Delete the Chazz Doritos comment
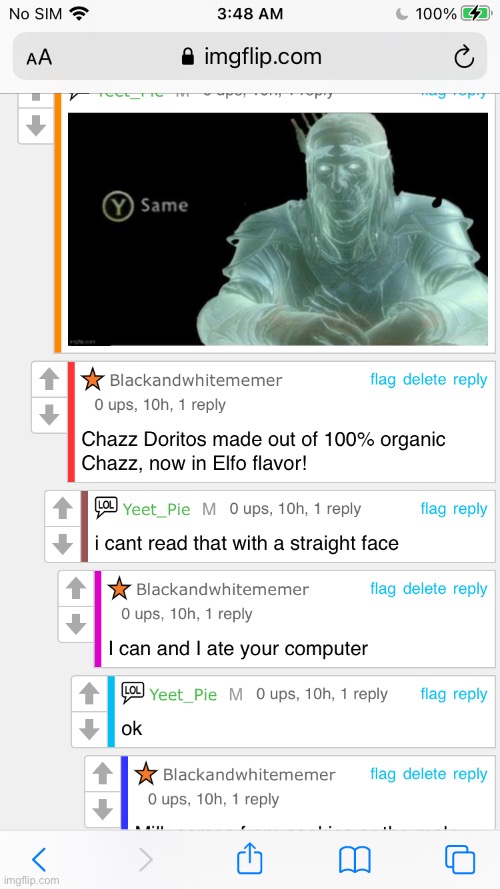Viewport: 500px width, 889px height. click(x=425, y=379)
